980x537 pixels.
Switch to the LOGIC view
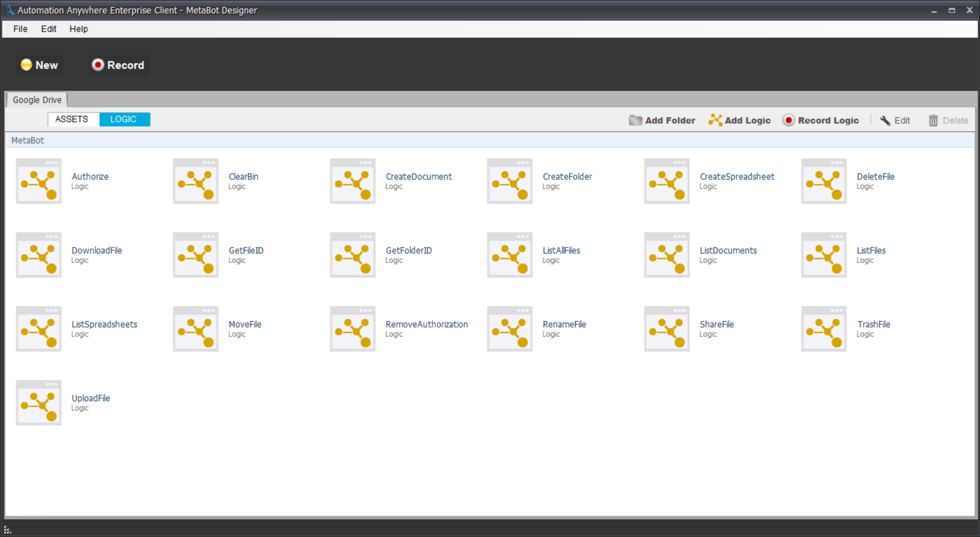124,119
